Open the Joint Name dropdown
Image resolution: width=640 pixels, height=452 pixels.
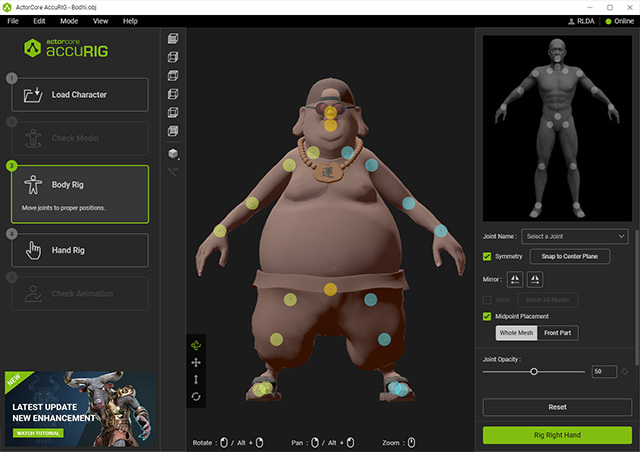point(574,236)
